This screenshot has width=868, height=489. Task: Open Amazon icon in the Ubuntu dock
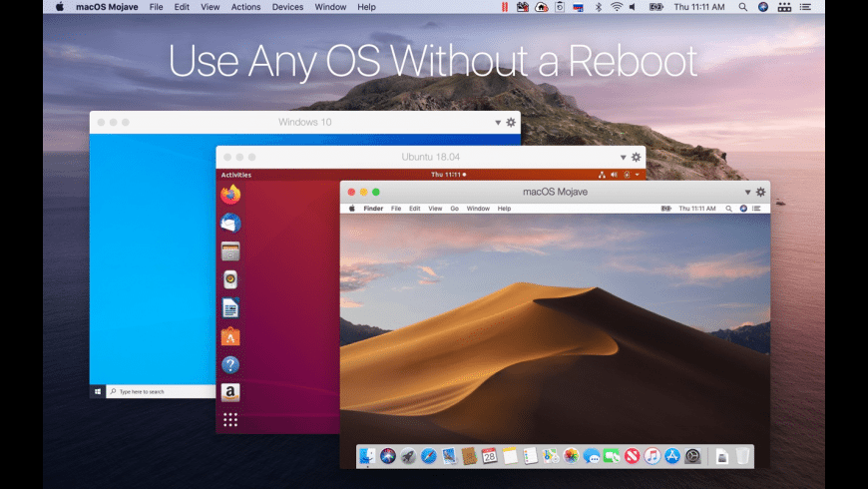[x=230, y=392]
